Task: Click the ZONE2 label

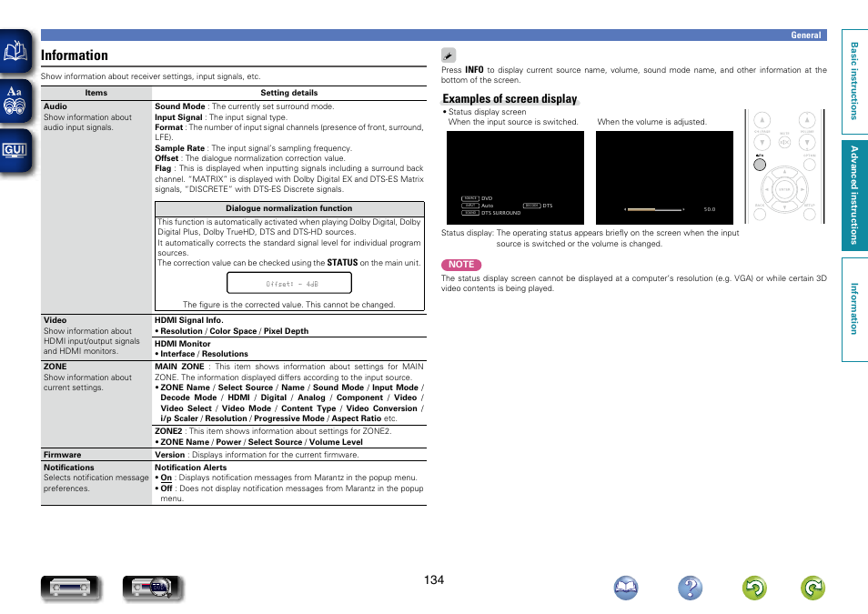Action: [x=168, y=431]
